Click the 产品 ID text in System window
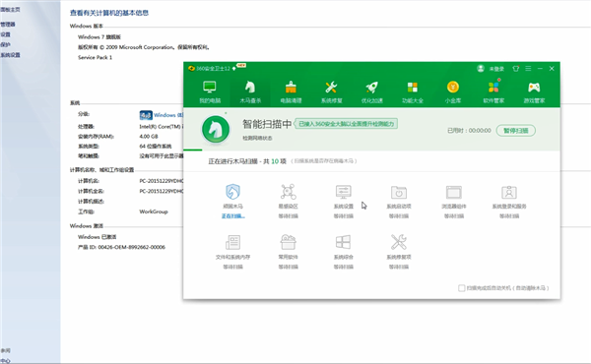Image resolution: width=591 pixels, height=364 pixels. click(121, 247)
